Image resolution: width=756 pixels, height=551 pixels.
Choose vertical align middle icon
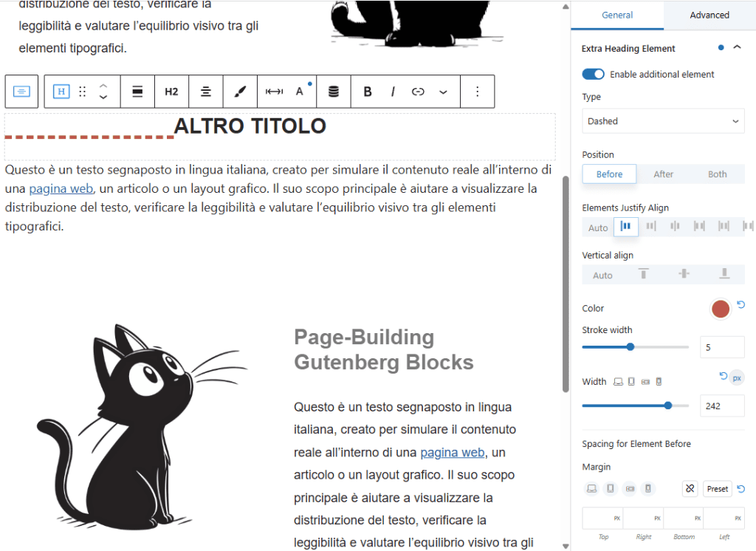coord(684,274)
